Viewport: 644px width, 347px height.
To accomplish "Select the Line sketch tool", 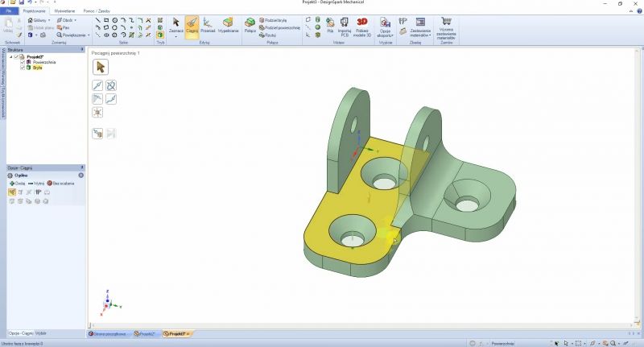I will 97,20.
